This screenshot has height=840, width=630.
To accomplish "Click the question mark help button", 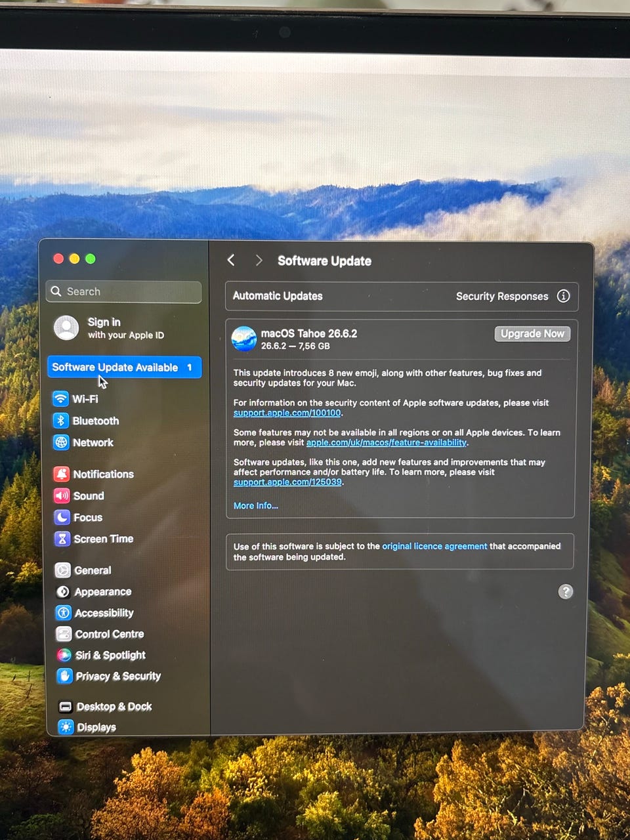I will click(566, 592).
